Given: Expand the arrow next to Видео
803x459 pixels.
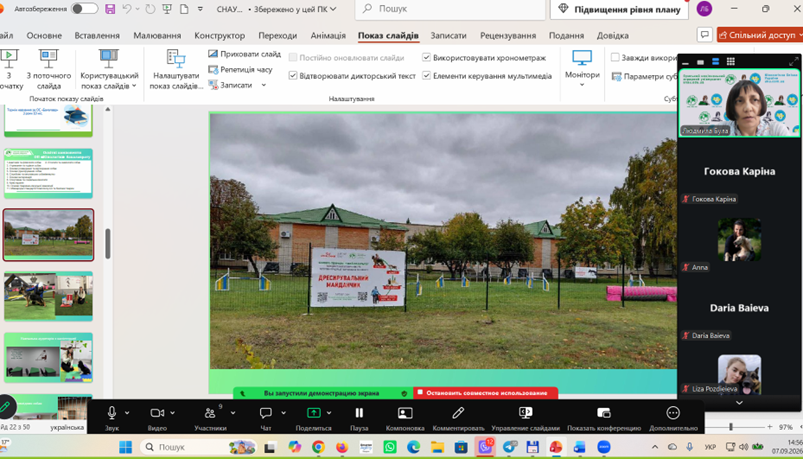Looking at the screenshot, I should click(x=173, y=412).
